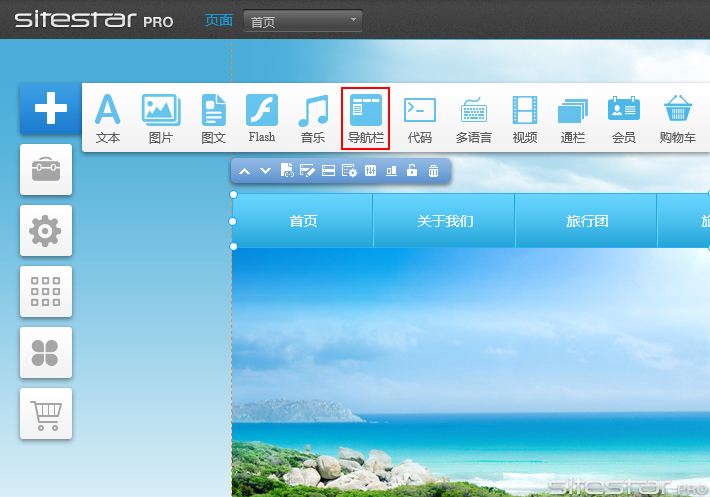
Task: Toggle the lock icon in floating toolbar
Action: point(412,171)
